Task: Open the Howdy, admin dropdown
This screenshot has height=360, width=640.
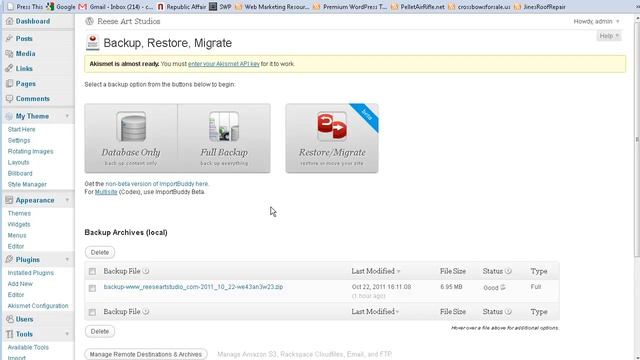Action: (x=596, y=21)
